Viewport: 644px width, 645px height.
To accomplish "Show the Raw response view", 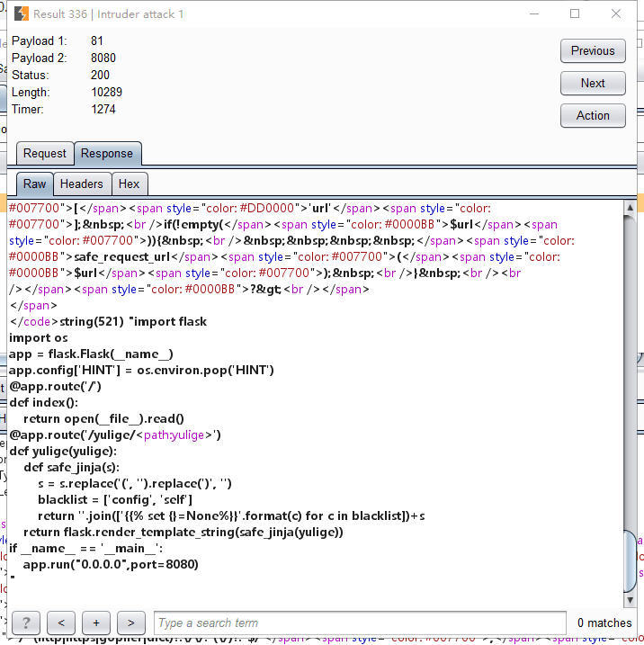I will pos(34,184).
